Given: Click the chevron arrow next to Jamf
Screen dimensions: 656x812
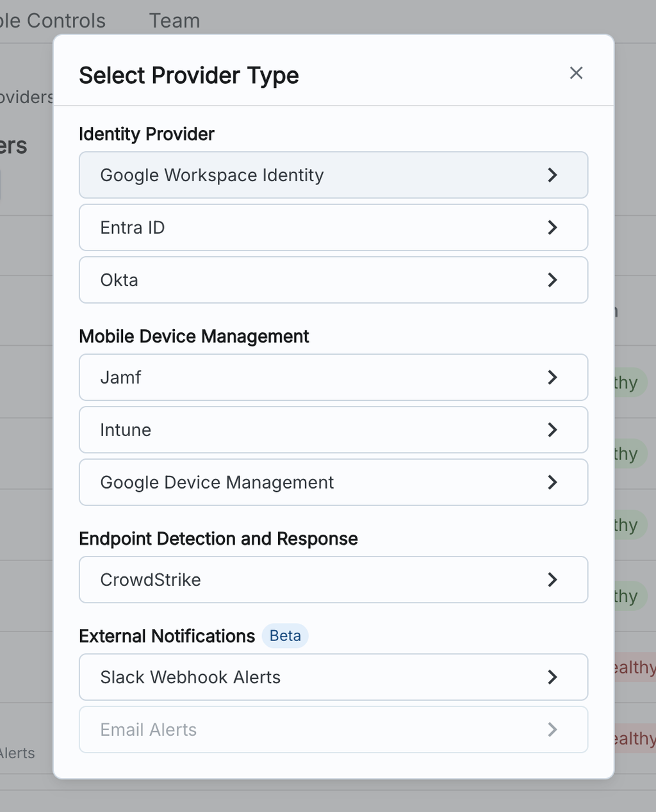Looking at the screenshot, I should click(552, 377).
